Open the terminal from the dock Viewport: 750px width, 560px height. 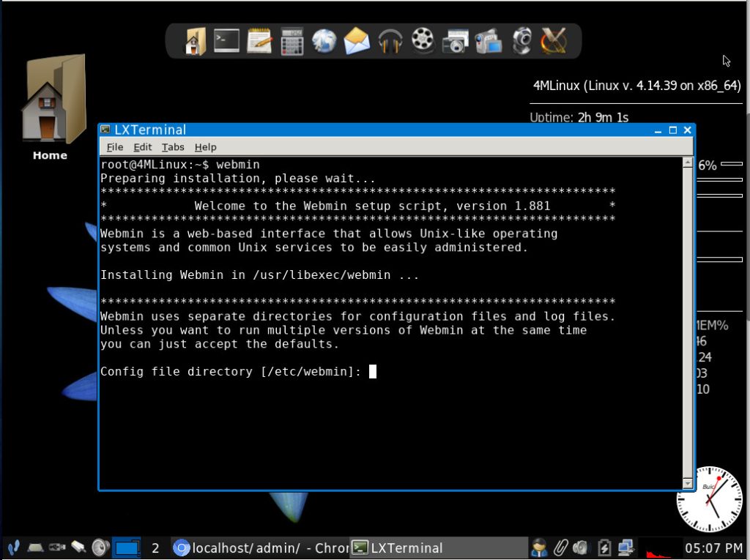point(226,40)
